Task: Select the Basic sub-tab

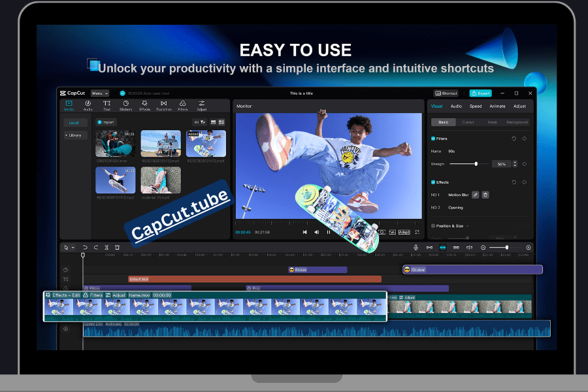Action: [x=443, y=122]
